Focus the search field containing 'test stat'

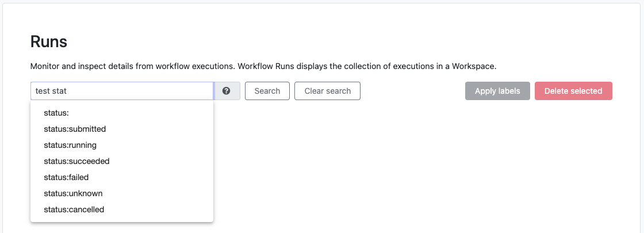pyautogui.click(x=122, y=91)
